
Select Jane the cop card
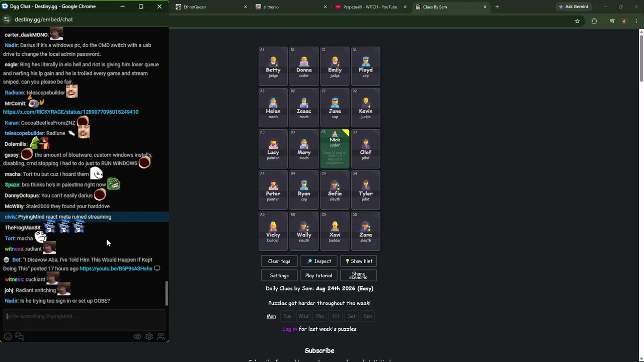pyautogui.click(x=335, y=107)
